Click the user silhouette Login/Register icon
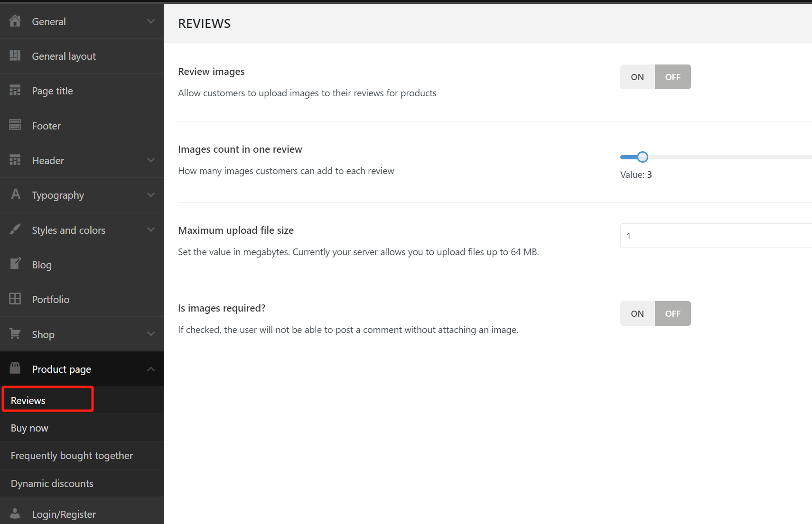 [x=15, y=514]
